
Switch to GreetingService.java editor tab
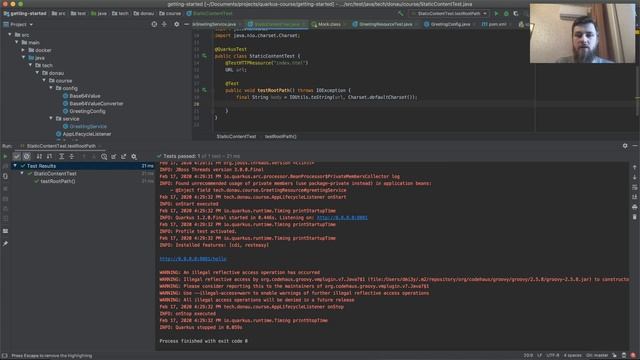pos(214,24)
